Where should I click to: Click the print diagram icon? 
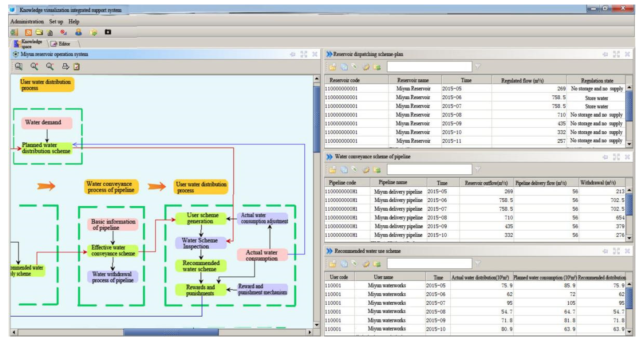coord(65,66)
